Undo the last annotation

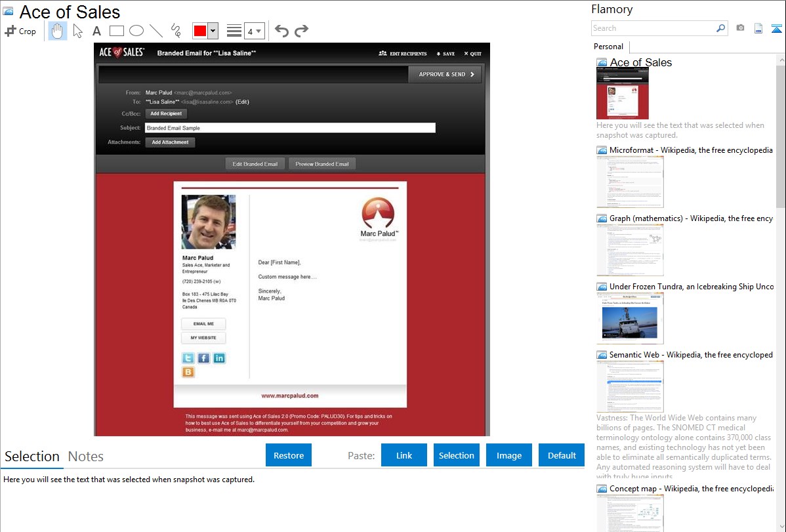pyautogui.click(x=281, y=31)
